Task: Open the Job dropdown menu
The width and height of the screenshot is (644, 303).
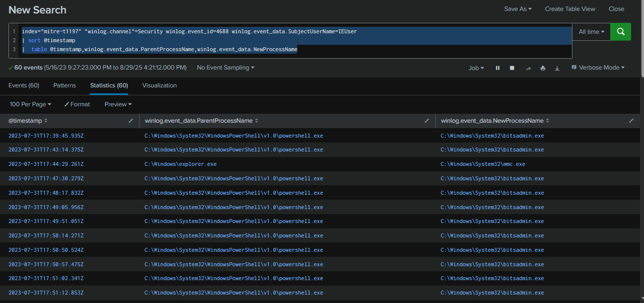Action: tap(476, 68)
